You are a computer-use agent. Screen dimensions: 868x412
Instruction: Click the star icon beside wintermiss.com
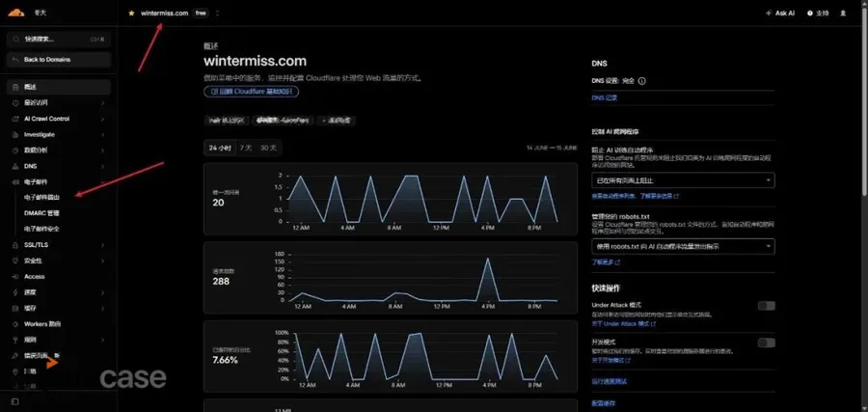(131, 13)
